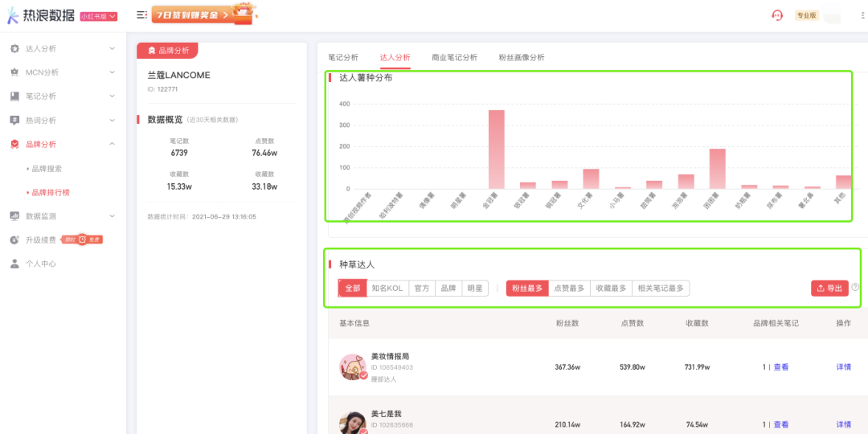Click the 升级续费 sidebar icon
868x434 pixels.
pos(15,240)
